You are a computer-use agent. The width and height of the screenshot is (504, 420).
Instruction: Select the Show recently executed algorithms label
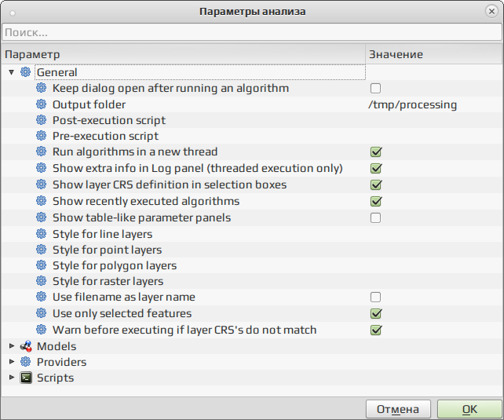[146, 201]
